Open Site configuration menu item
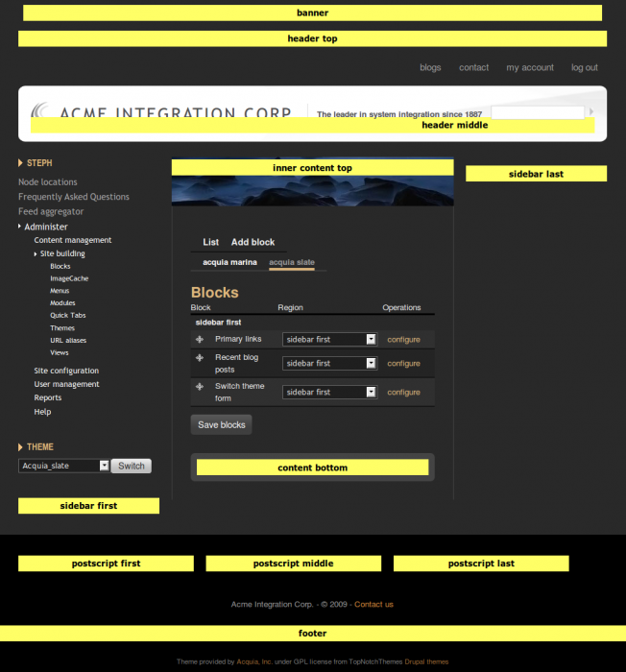The width and height of the screenshot is (626, 672). click(66, 371)
